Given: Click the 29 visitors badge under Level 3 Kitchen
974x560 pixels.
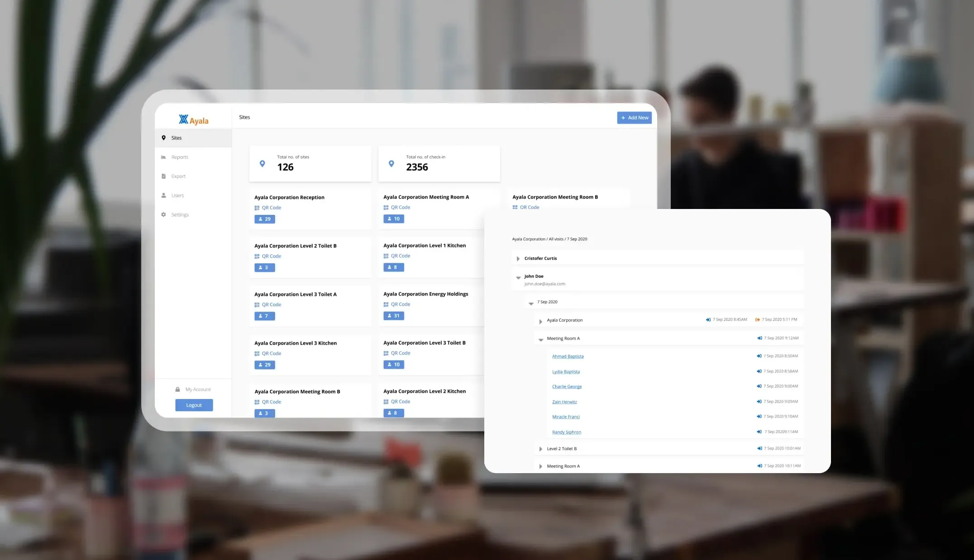Looking at the screenshot, I should pyautogui.click(x=265, y=365).
